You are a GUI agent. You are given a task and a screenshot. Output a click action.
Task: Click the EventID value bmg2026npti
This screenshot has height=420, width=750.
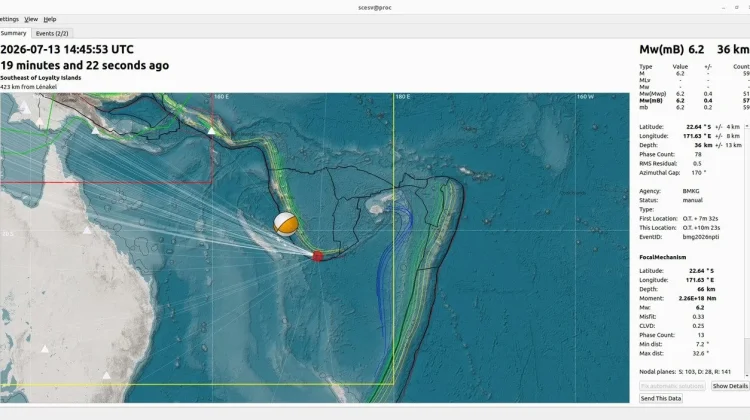tap(701, 237)
